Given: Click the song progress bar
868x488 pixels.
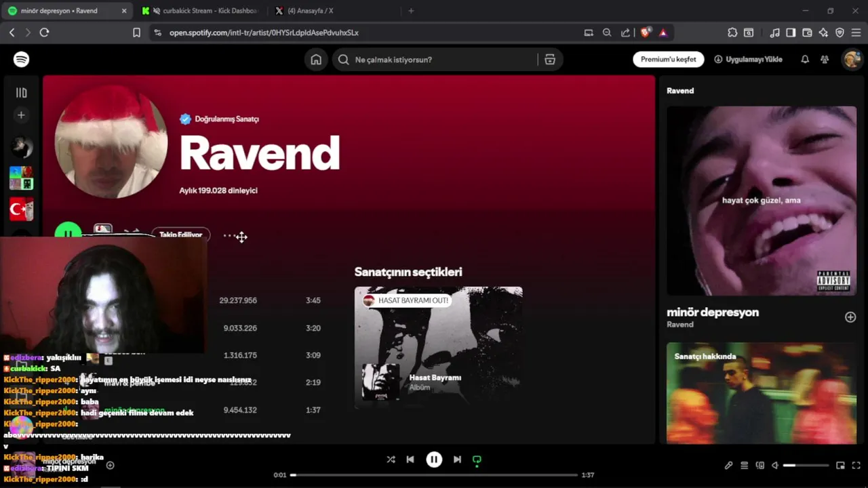Looking at the screenshot, I should tap(434, 474).
